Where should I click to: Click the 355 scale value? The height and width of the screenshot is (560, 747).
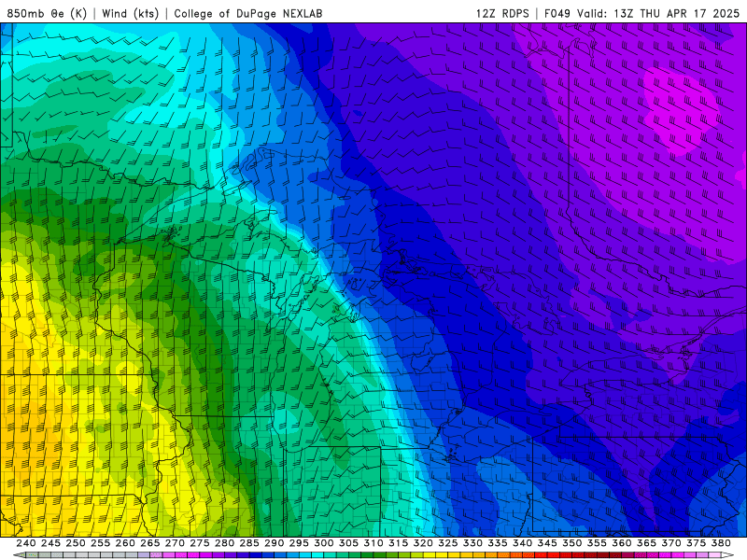597,543
